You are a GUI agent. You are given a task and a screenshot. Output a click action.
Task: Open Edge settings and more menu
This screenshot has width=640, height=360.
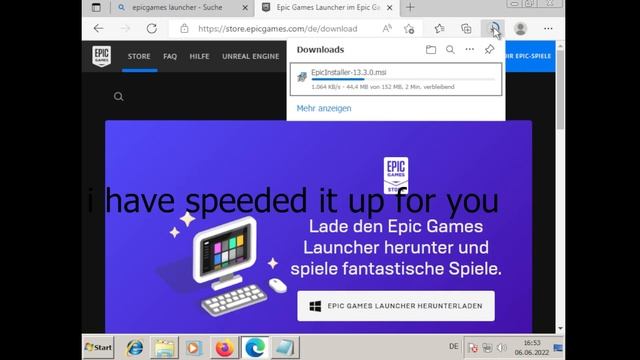point(548,29)
